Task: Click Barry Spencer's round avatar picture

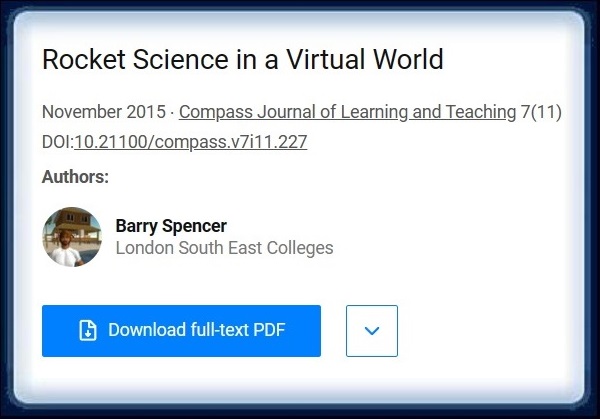Action: [72, 237]
